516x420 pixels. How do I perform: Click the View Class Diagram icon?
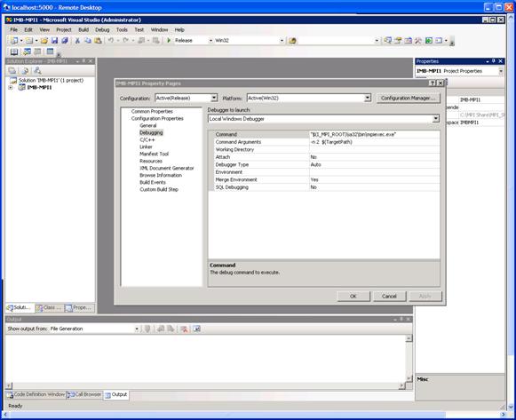click(x=37, y=70)
